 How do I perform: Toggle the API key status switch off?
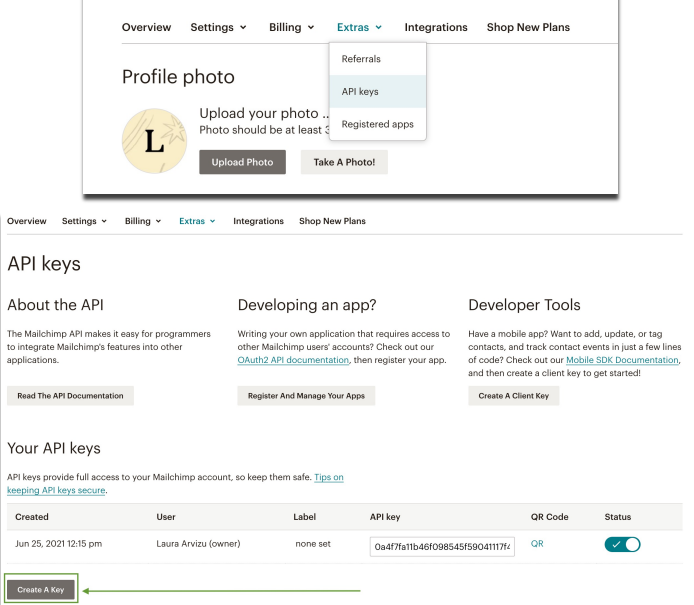622,544
